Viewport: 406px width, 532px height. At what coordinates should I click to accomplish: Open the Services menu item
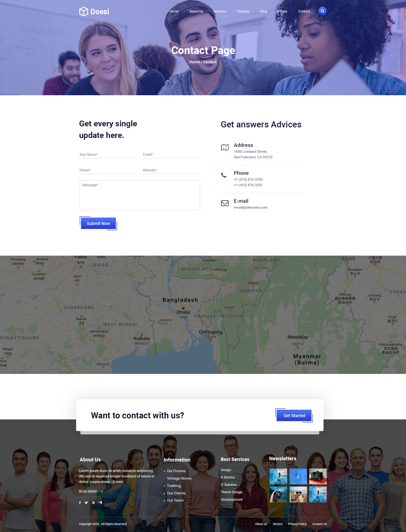[x=219, y=11]
